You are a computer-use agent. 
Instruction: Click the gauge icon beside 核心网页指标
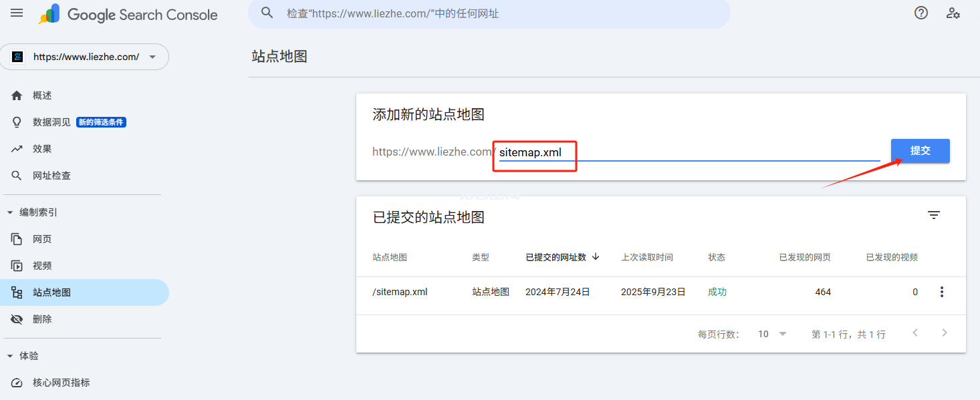click(17, 383)
